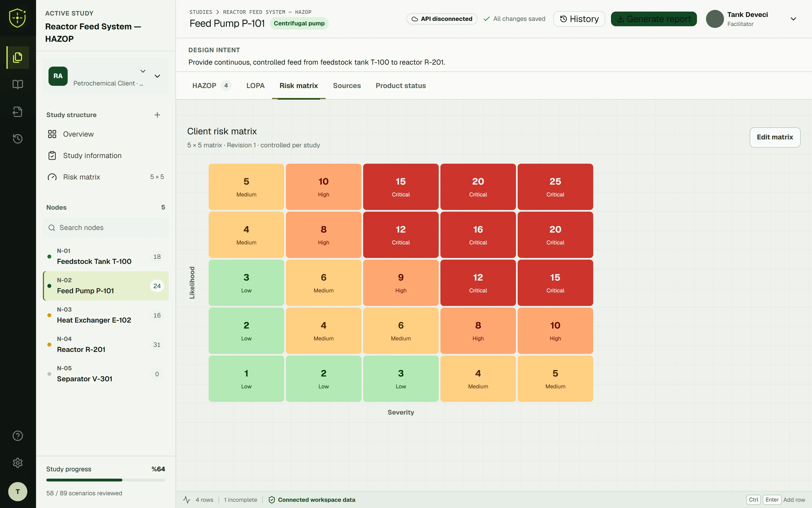This screenshot has height=508, width=812.
Task: Click the '58 / 89 scenarios reviewed' text
Action: (x=84, y=493)
